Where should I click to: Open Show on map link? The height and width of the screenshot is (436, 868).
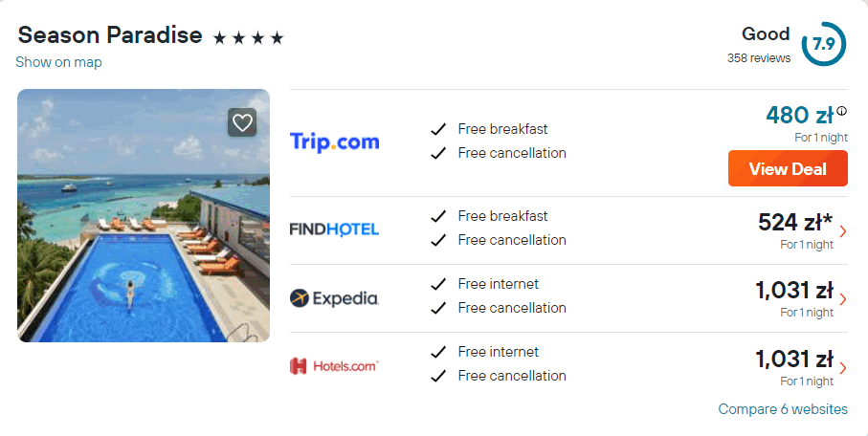(58, 62)
